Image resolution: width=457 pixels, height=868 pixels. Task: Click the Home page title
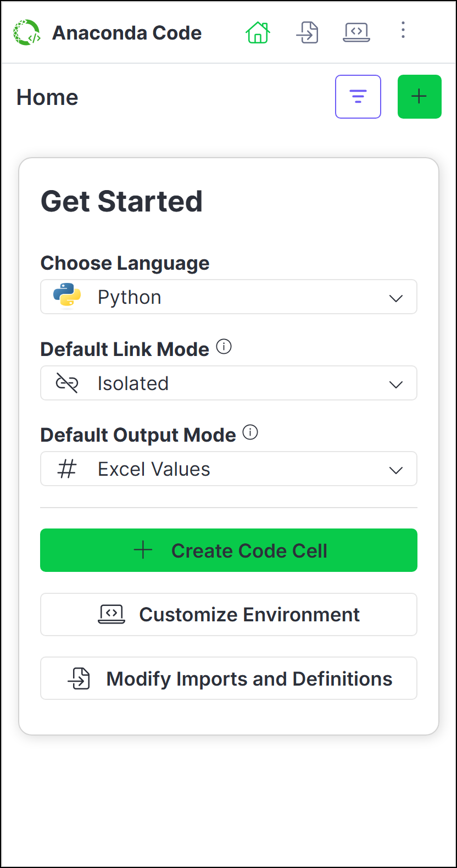pos(47,97)
